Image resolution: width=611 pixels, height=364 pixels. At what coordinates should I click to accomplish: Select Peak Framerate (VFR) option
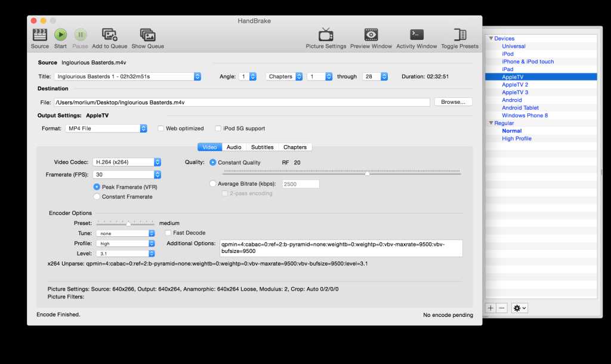click(97, 187)
